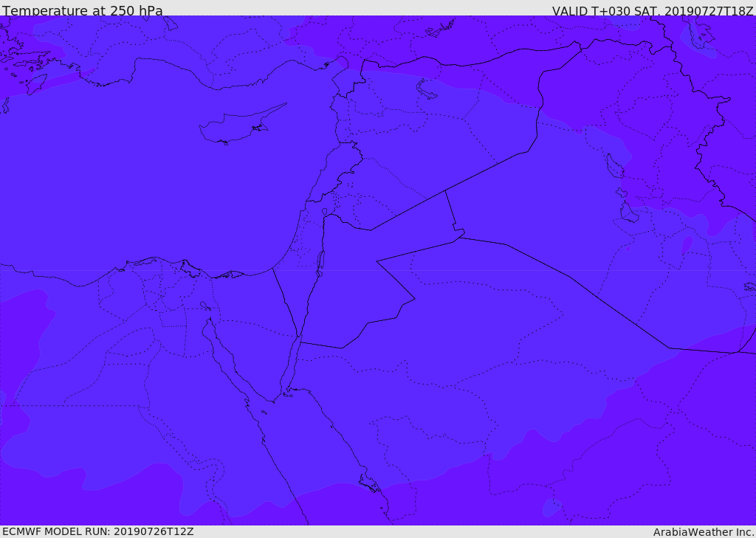Click the 'ECMWF MODEL RUN: 20190726T12Z' label
This screenshot has height=538, width=756.
(98, 531)
